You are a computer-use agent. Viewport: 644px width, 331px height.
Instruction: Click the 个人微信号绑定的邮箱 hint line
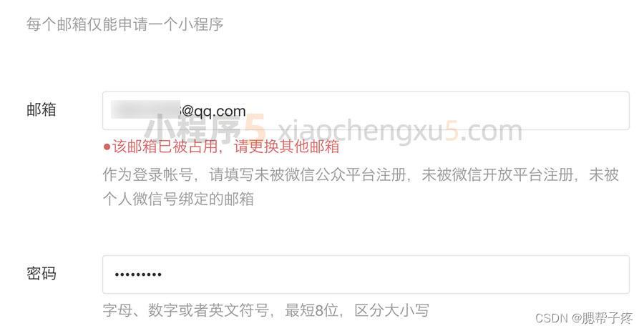click(178, 199)
